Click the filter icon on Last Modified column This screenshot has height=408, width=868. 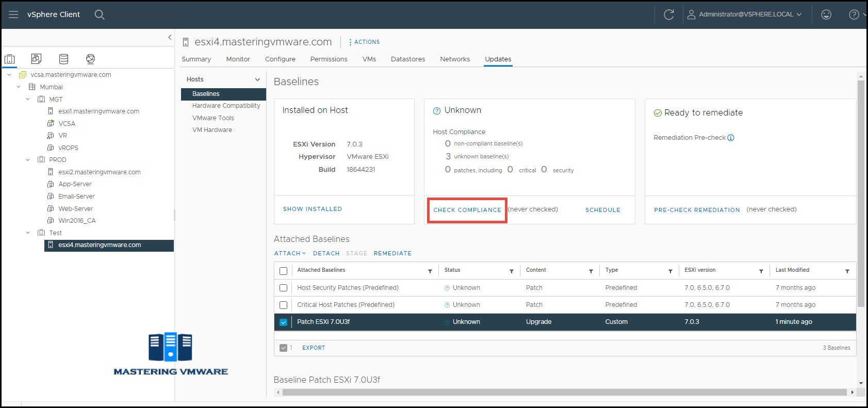847,271
